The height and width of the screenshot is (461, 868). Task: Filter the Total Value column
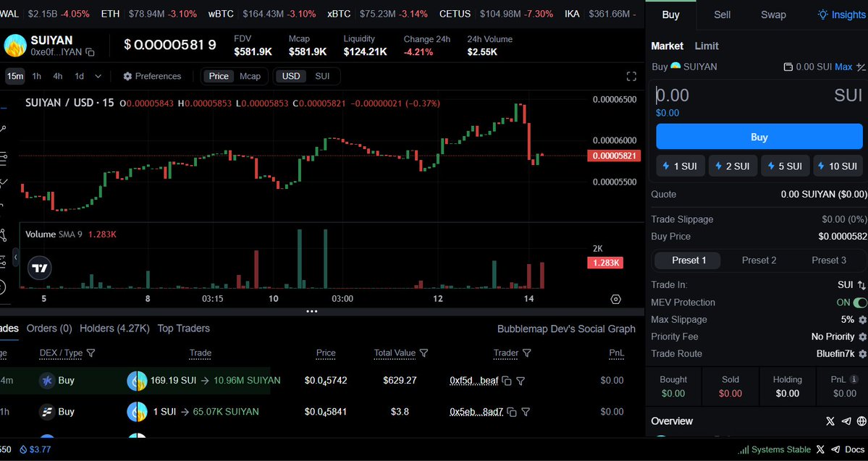pos(424,353)
